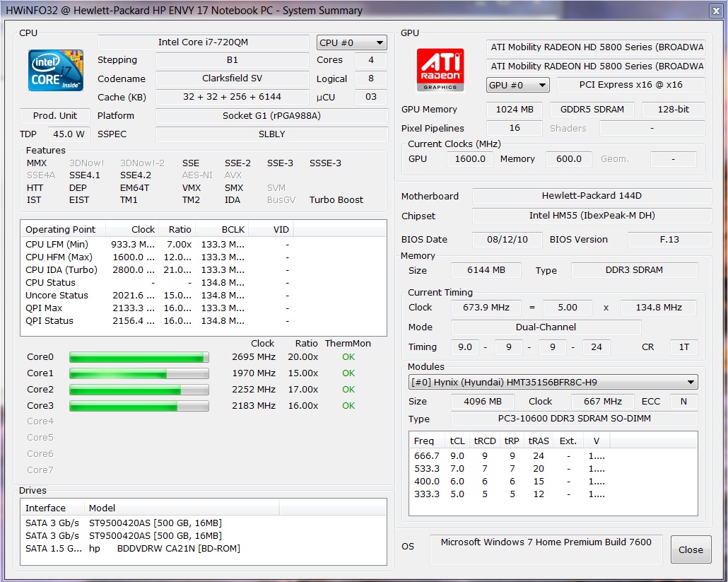The width and height of the screenshot is (728, 582).
Task: Click the Freq column header in modules table
Action: [427, 441]
